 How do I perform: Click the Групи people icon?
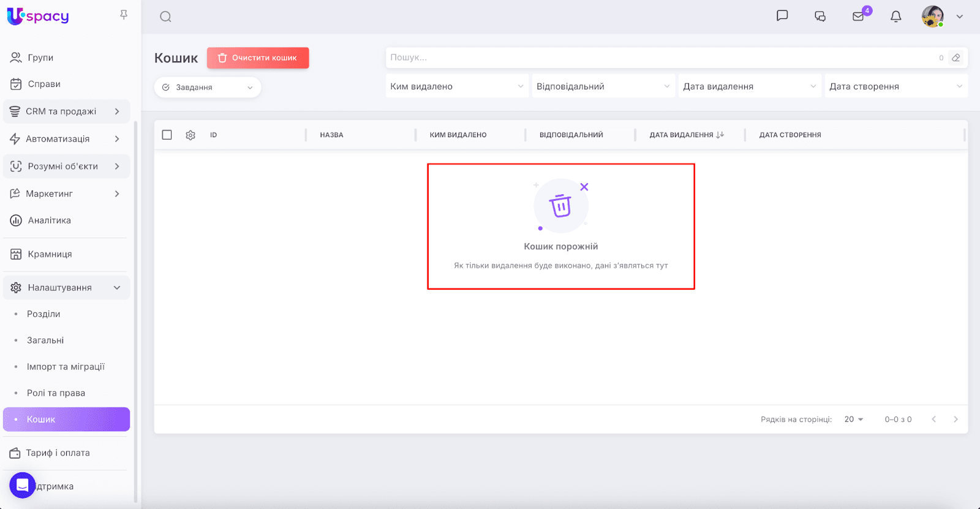coord(16,58)
